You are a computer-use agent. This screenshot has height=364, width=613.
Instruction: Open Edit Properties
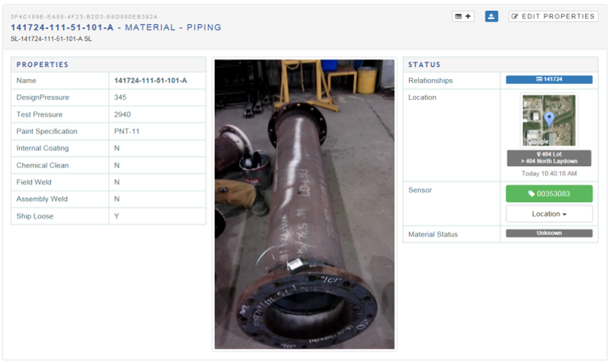pyautogui.click(x=553, y=16)
